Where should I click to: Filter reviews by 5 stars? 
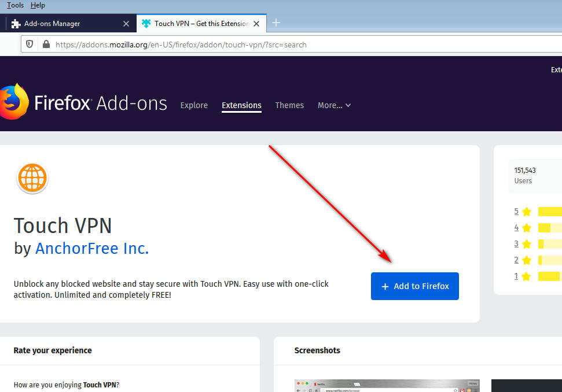(516, 211)
